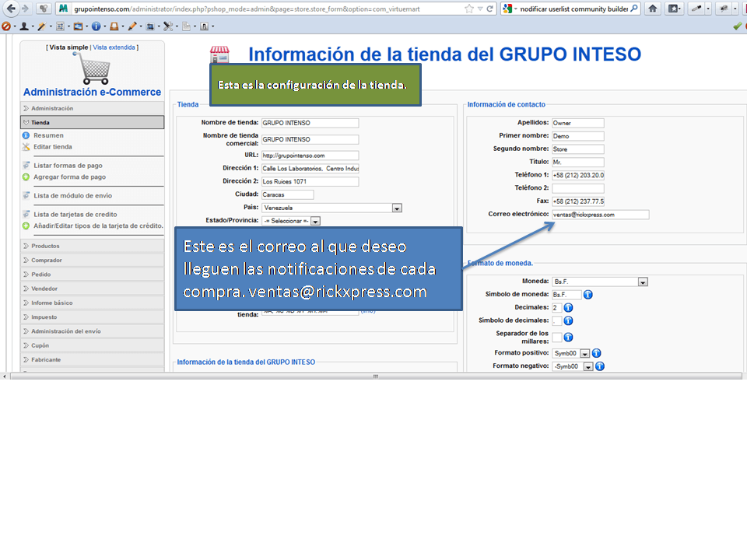Expand the Cupón sidebar section
747x560 pixels.
(93, 346)
